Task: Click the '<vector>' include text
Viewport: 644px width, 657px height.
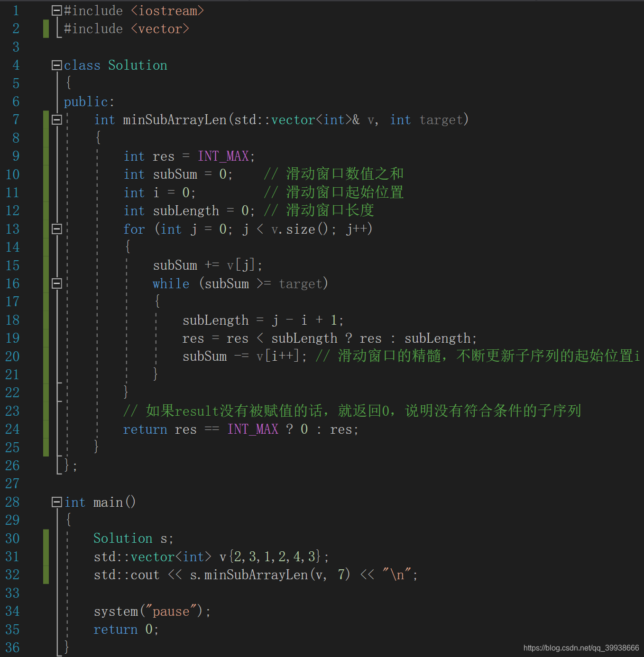Action: tap(160, 29)
